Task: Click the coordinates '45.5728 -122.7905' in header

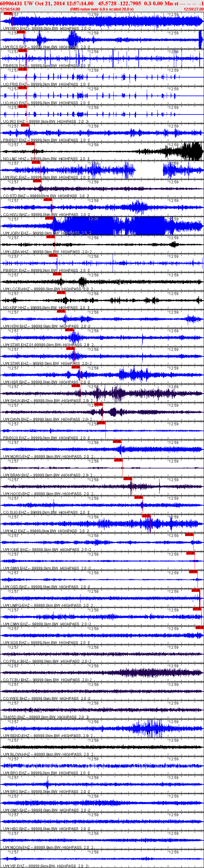Action: 119,3
